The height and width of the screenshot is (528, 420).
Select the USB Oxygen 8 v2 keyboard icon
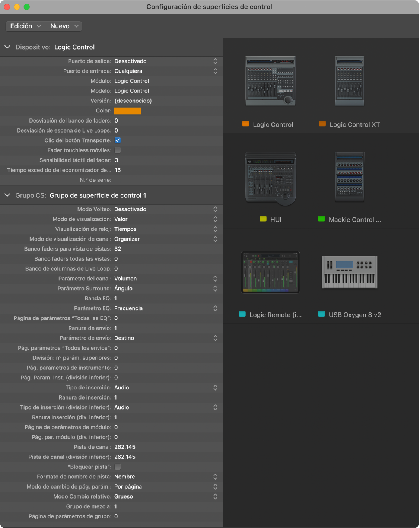click(350, 272)
